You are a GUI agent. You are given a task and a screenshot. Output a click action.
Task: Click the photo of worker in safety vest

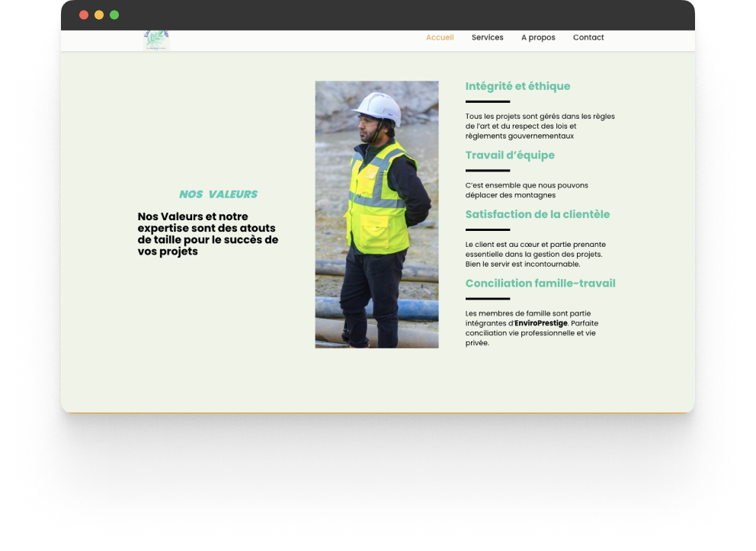pos(376,214)
